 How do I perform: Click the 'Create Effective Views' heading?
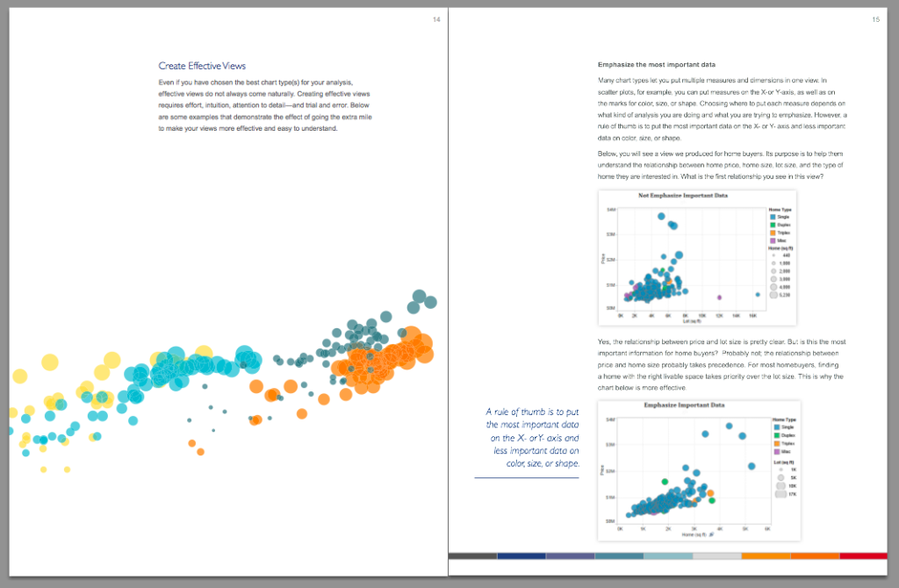point(202,66)
